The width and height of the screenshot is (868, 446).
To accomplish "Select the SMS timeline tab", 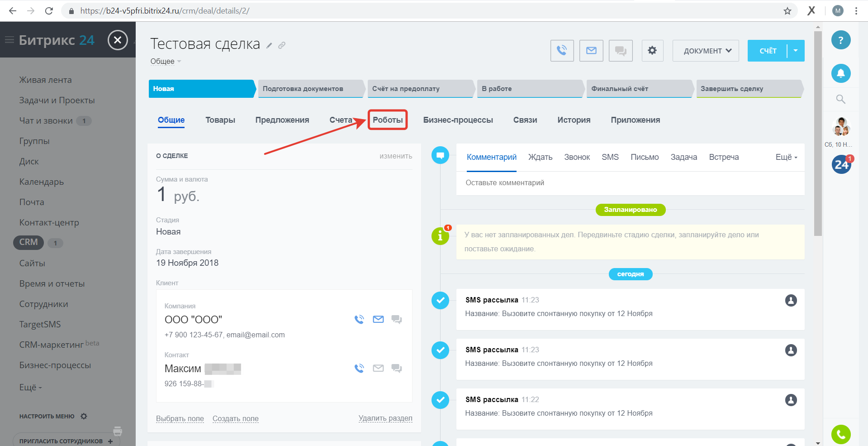I will (x=610, y=157).
